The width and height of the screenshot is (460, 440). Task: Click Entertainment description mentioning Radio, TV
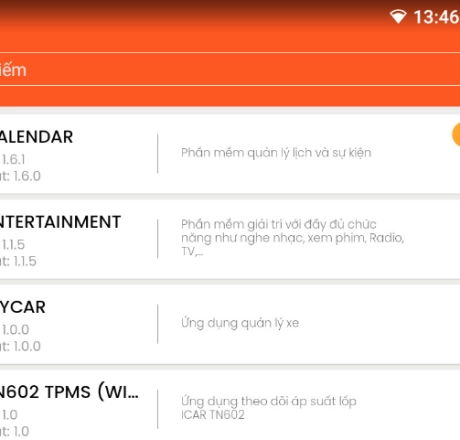coord(292,238)
